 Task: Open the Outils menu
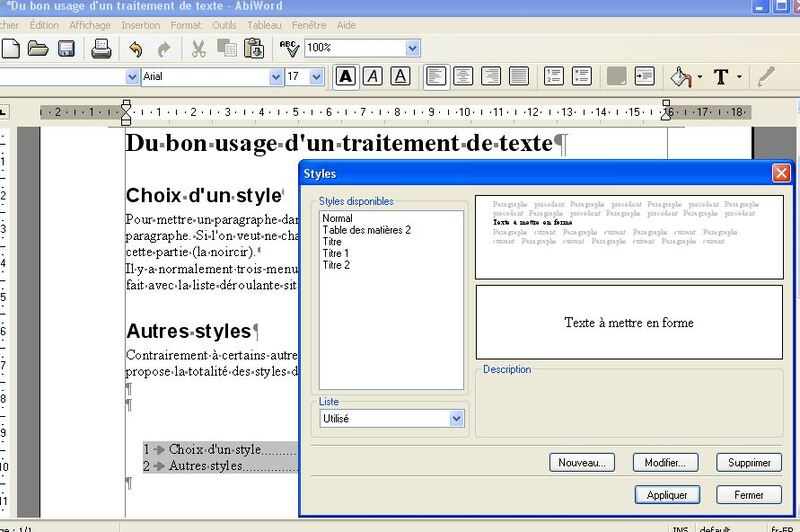[224, 25]
